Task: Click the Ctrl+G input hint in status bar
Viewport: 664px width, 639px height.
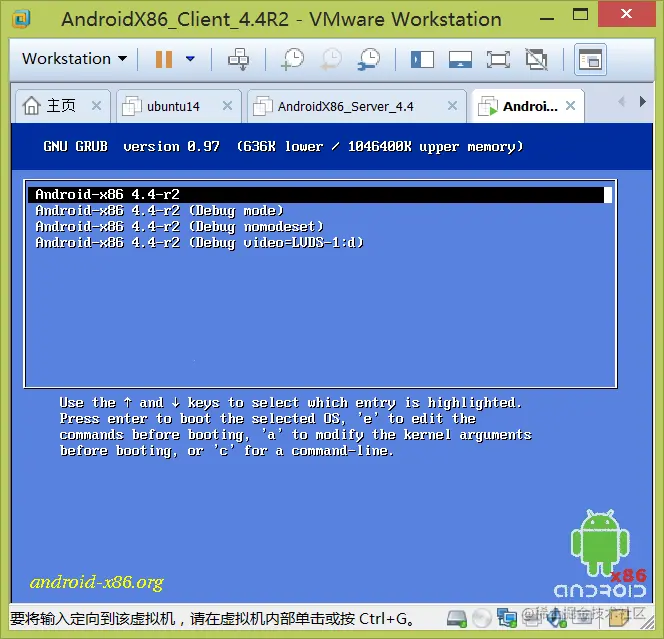Action: (x=212, y=619)
